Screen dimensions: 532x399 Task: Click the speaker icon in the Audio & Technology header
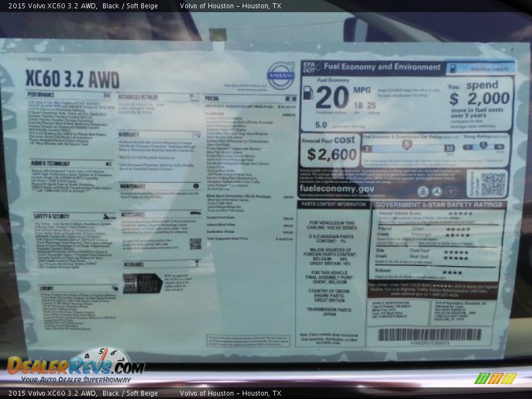108,163
